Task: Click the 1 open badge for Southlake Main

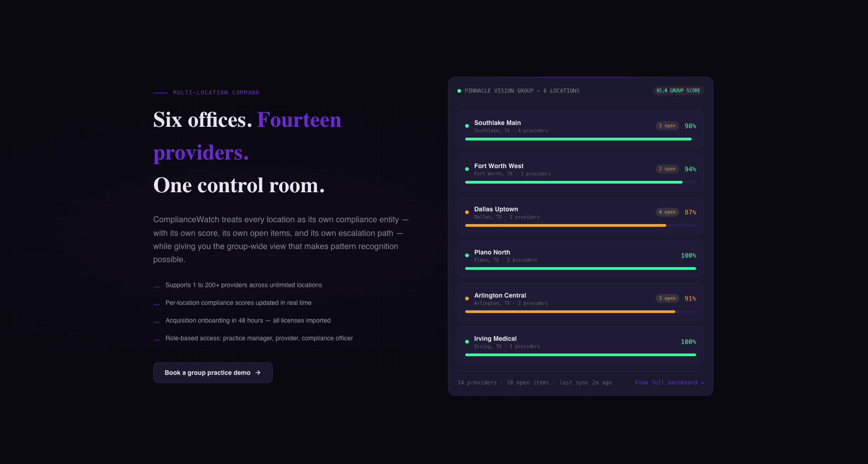Action: tap(667, 126)
